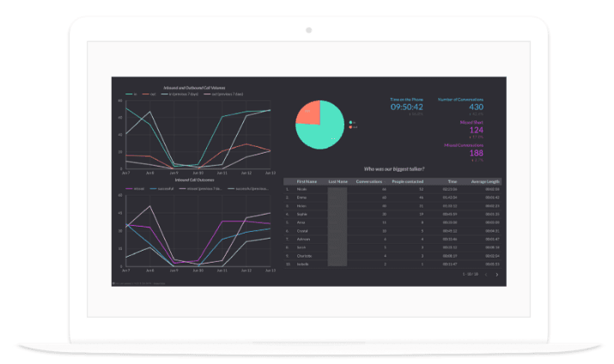The image size is (614, 364).
Task: Click the red outbound slice of pie chart
Action: 308,111
